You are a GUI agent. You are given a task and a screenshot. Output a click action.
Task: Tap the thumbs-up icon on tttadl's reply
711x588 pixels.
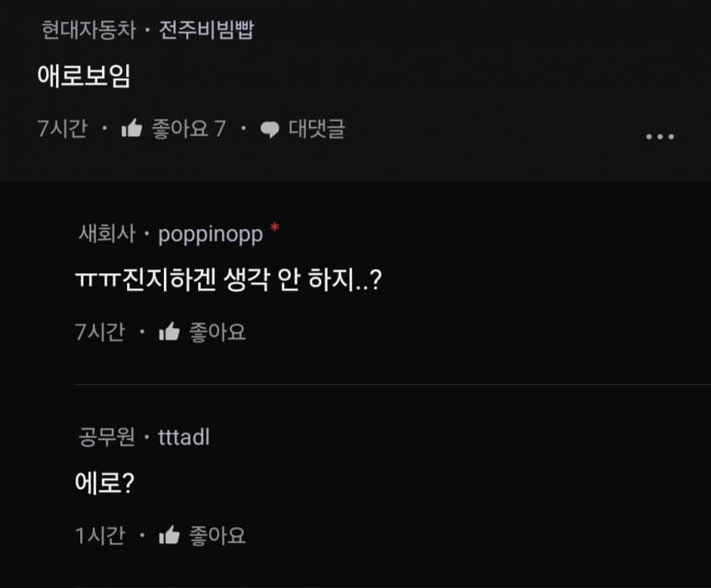tap(169, 535)
